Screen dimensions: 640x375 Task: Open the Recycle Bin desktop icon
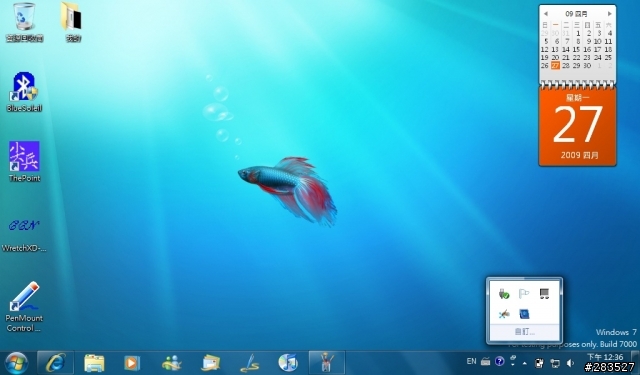tap(24, 22)
